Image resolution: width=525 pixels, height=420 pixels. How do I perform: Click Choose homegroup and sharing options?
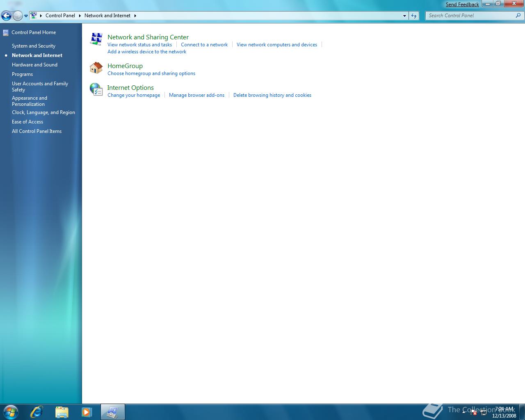[x=151, y=73]
